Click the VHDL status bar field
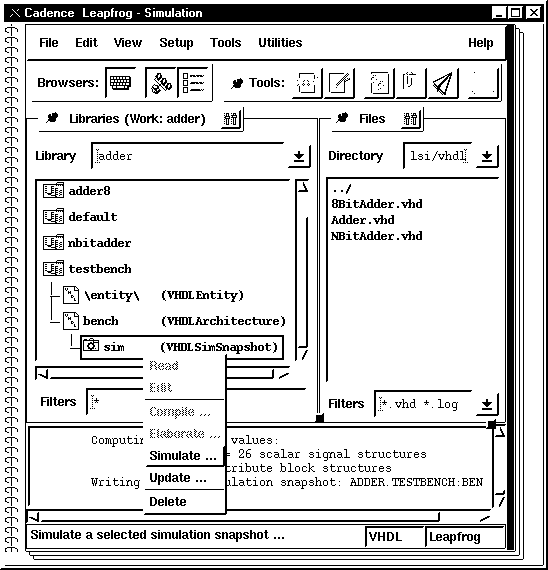Screen dimensions: 548x570 coord(394,537)
